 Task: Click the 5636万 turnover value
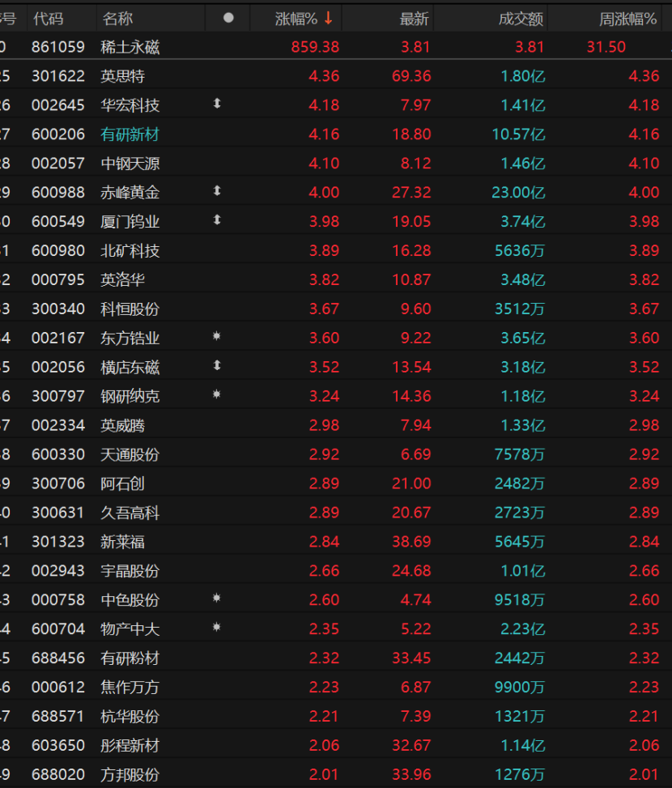coord(520,251)
